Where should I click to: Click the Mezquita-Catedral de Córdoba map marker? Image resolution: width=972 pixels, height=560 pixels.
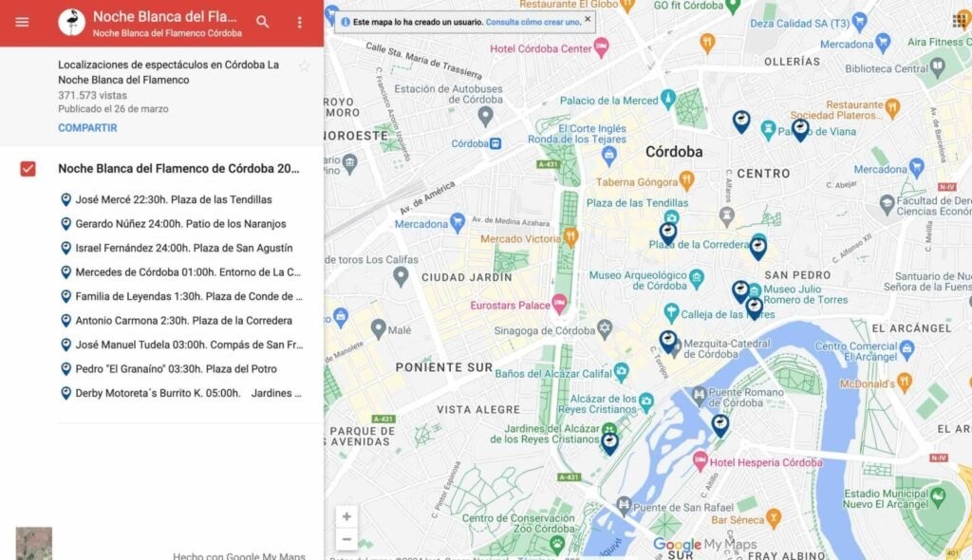pos(676,347)
